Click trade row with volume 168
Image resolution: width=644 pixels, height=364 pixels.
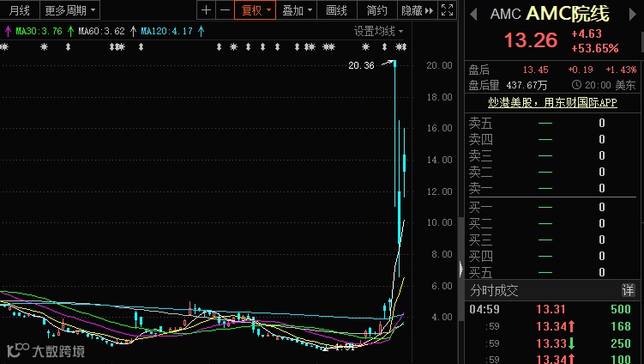(x=551, y=326)
